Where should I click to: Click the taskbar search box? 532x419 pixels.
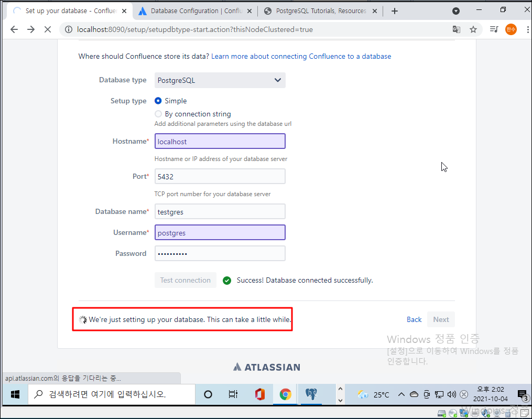pos(112,394)
